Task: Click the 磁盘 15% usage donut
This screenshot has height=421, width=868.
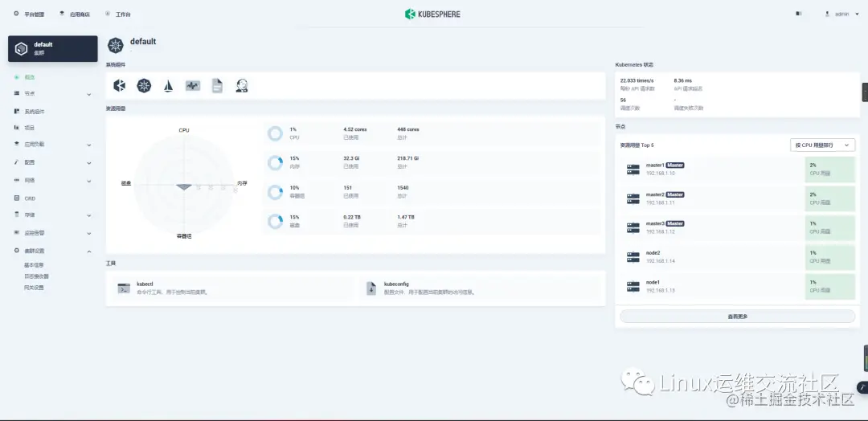Action: click(x=275, y=221)
